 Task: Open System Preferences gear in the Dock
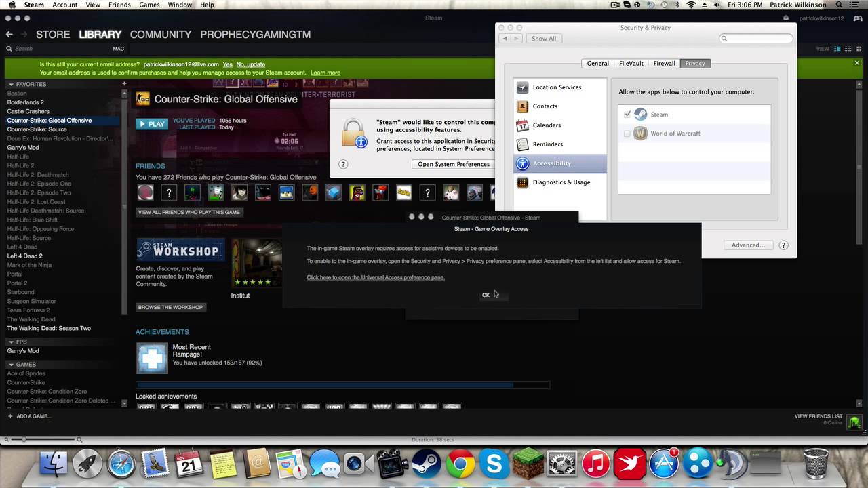pos(562,464)
